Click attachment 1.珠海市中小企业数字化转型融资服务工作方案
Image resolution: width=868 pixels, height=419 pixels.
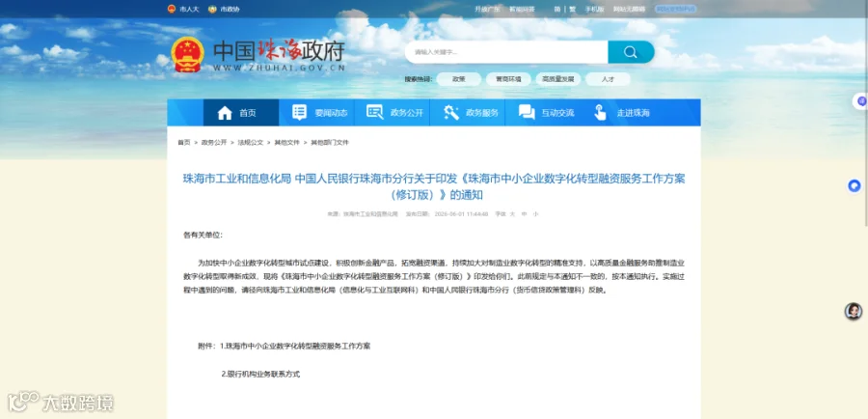(295, 346)
